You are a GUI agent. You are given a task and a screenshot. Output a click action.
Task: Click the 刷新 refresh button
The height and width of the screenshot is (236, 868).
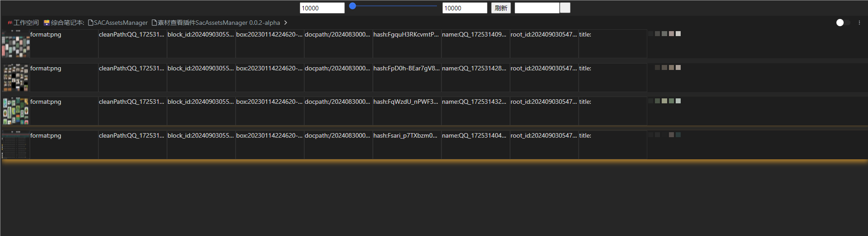[501, 8]
